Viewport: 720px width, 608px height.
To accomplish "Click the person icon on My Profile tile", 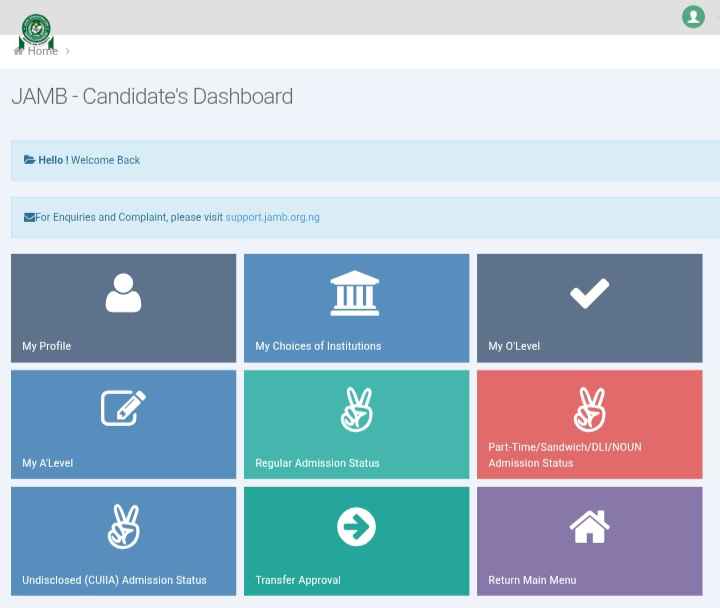I will point(123,293).
